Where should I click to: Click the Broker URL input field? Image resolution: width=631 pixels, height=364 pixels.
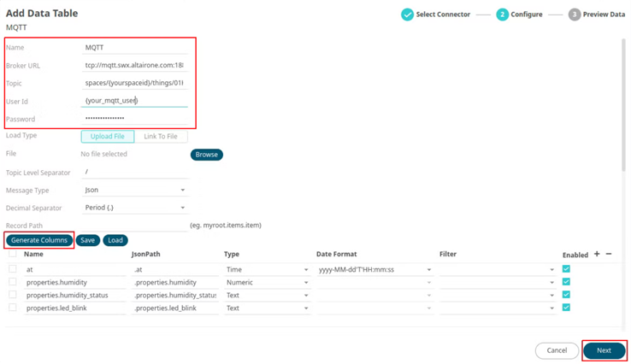[135, 65]
